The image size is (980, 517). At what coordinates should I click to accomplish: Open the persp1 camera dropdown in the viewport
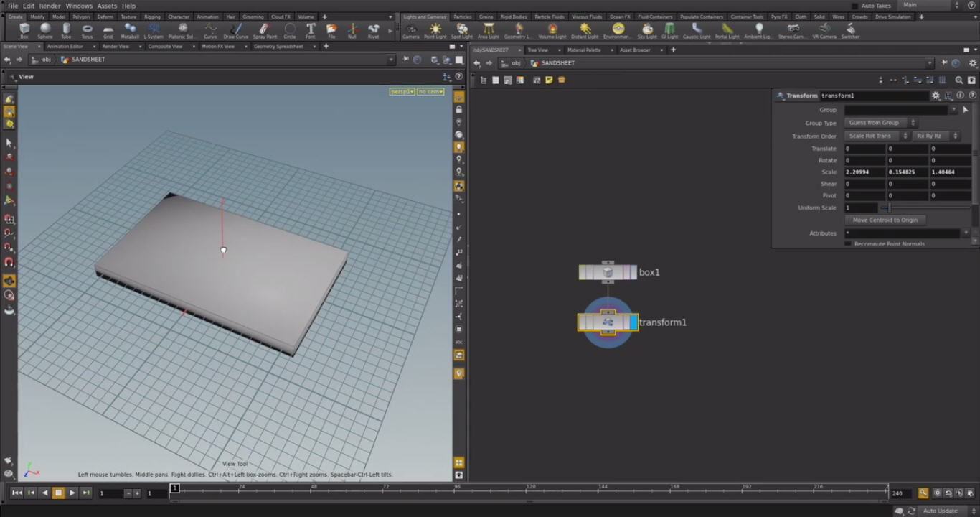pyautogui.click(x=402, y=91)
